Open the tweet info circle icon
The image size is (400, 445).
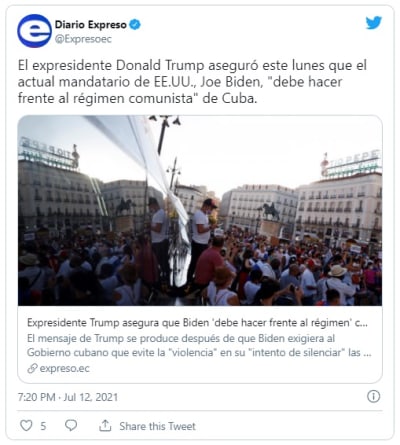coord(373,397)
